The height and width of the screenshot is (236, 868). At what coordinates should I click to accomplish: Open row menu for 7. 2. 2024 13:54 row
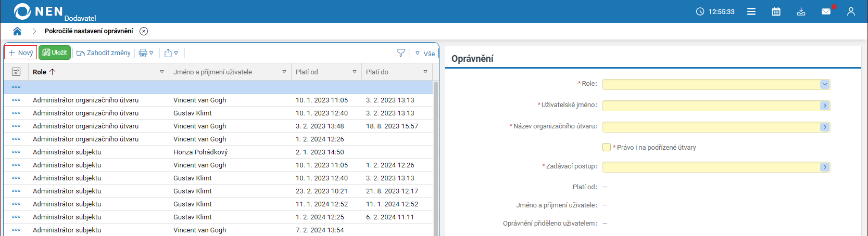pos(16,230)
